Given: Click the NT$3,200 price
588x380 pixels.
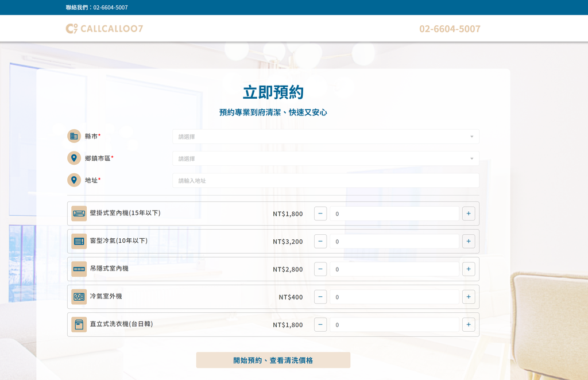Looking at the screenshot, I should [288, 242].
